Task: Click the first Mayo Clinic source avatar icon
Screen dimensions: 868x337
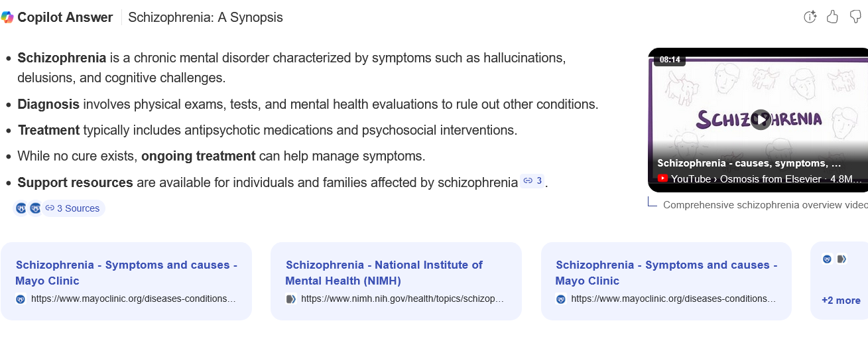Action: [x=21, y=208]
